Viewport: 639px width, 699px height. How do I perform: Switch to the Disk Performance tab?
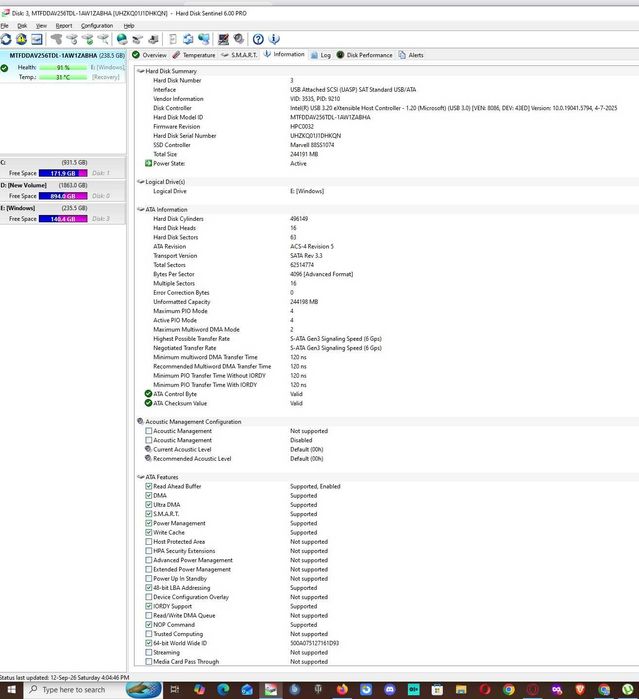pyautogui.click(x=365, y=55)
